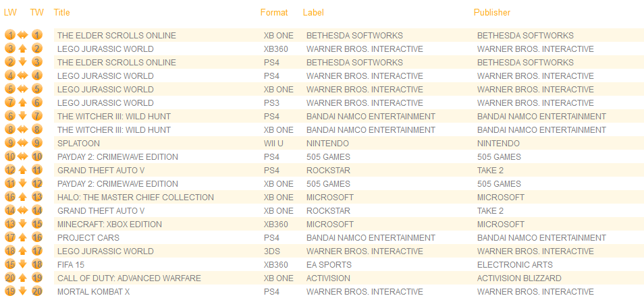Viewport: 644px width, 298px height.
Task: Click the 505 Games label in Payday 2 PS4 row
Action: point(328,157)
